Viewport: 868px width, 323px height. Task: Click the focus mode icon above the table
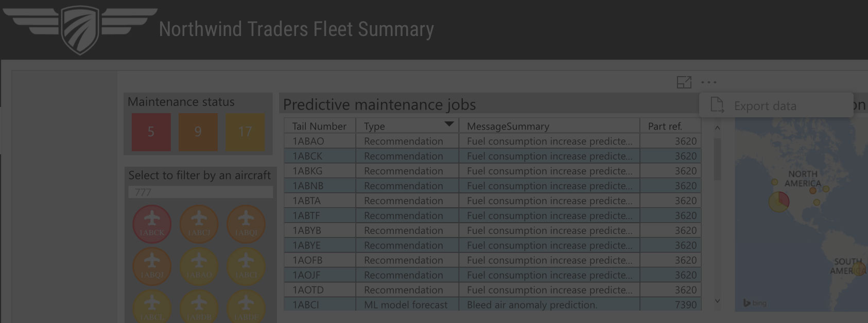coord(684,82)
